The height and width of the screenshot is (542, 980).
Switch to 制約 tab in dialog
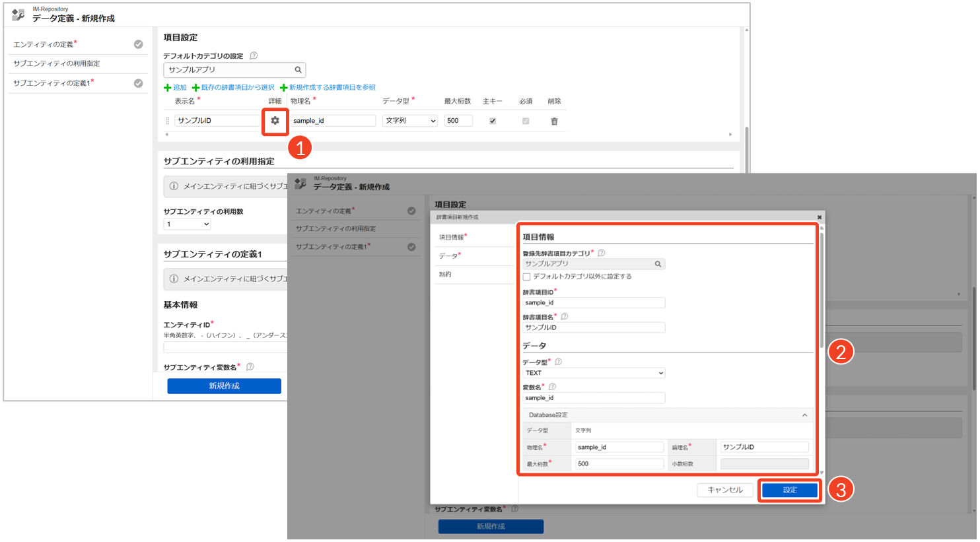pos(445,275)
